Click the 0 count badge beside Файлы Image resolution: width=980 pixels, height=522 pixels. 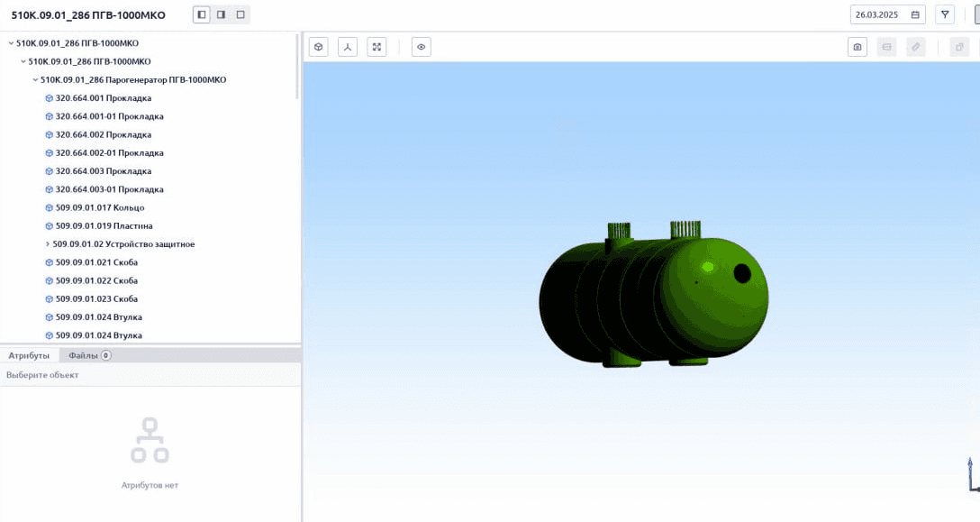point(106,355)
